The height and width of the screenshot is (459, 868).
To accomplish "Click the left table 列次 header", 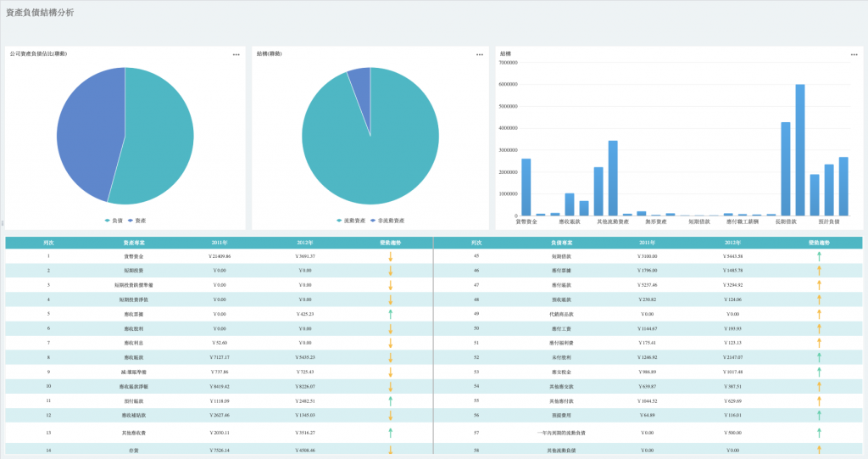I will (x=48, y=243).
